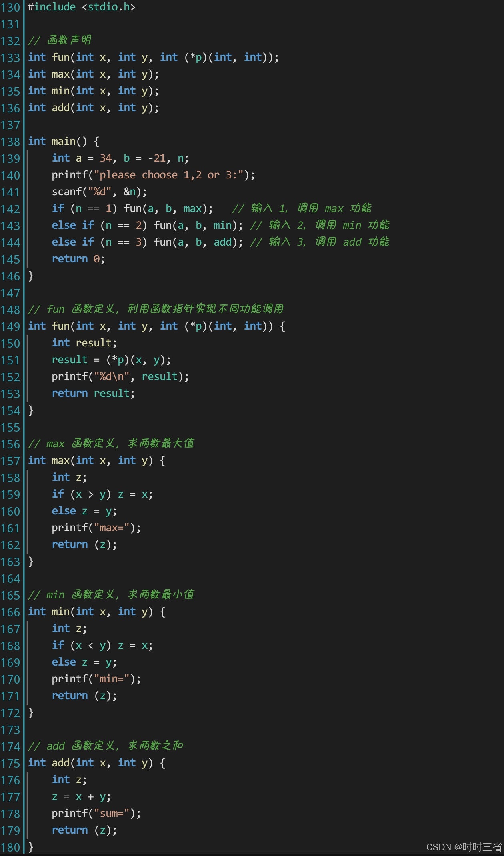Click the max prototype on line 134
Screen dimensions: 504x856
click(93, 74)
